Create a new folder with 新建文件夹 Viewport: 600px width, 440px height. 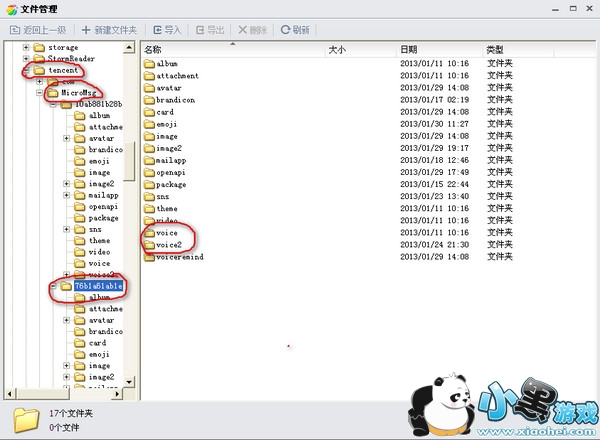tap(109, 30)
